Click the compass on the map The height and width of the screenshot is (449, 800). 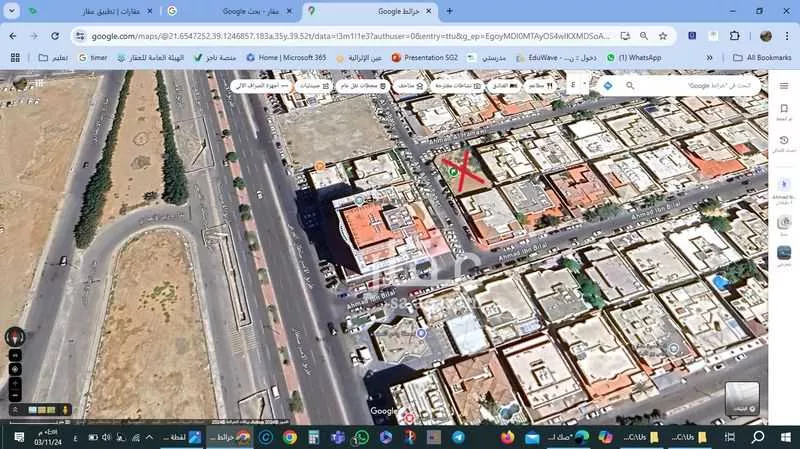pos(15,337)
